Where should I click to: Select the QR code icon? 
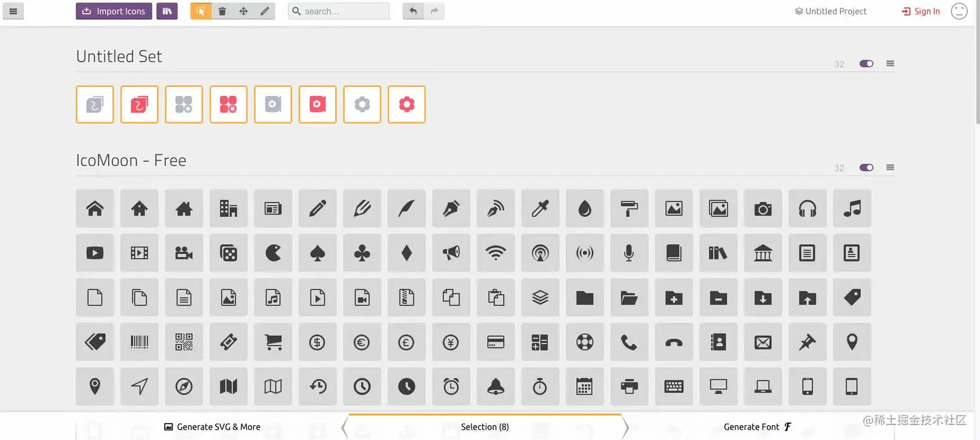184,342
